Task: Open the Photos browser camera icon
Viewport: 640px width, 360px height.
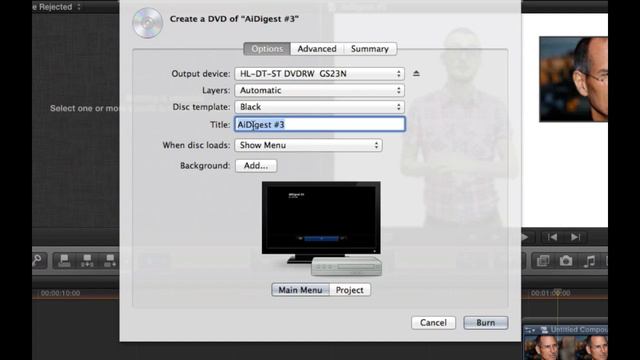Action: coord(566,261)
